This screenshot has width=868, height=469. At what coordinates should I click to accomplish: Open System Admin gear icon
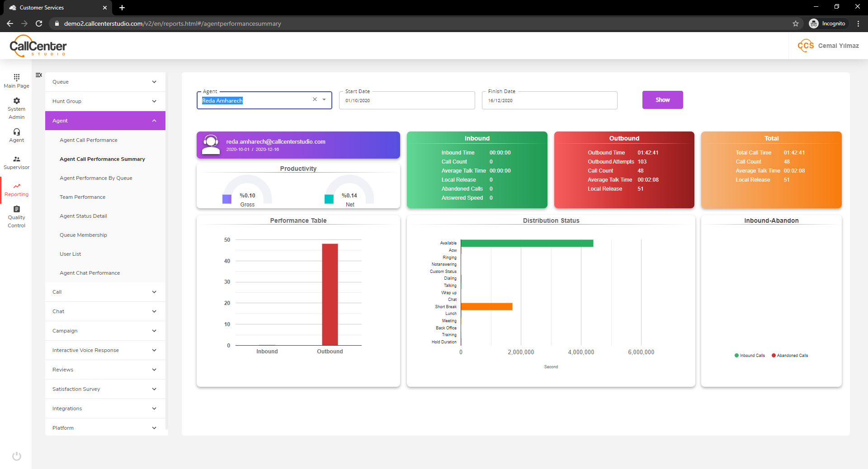click(x=17, y=101)
